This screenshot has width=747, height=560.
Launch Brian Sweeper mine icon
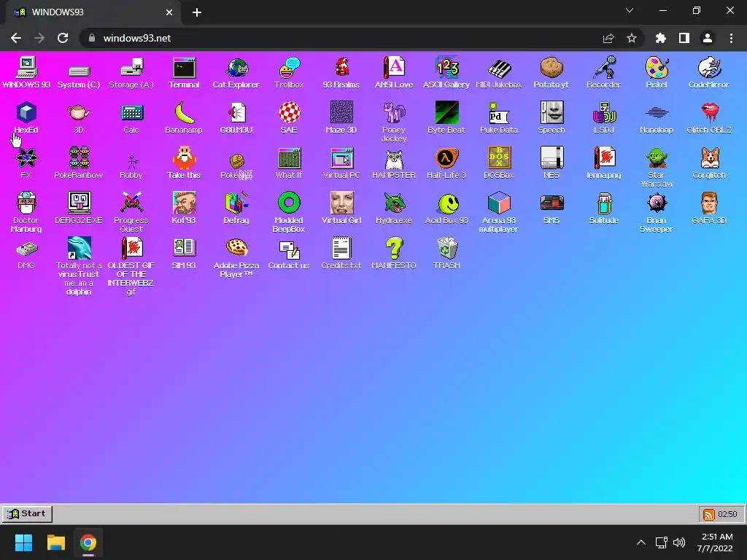pyautogui.click(x=657, y=212)
